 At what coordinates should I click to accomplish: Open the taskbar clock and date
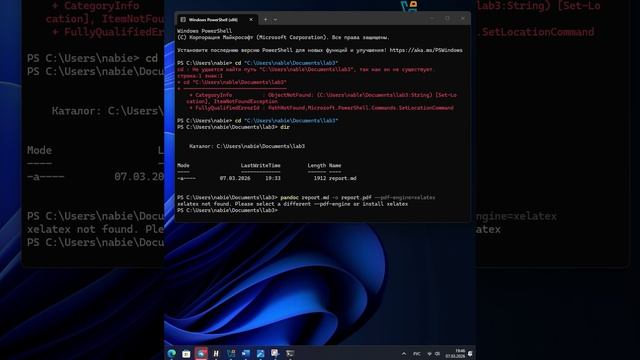[x=455, y=353]
